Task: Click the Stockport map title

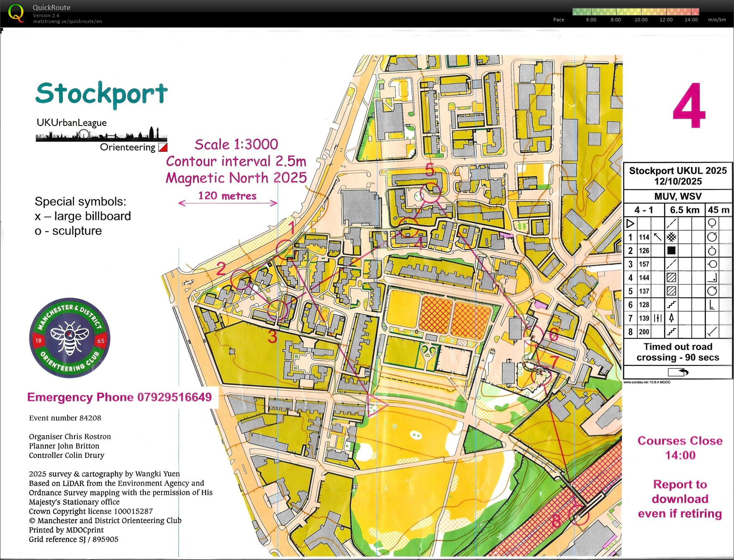Action: (x=102, y=93)
